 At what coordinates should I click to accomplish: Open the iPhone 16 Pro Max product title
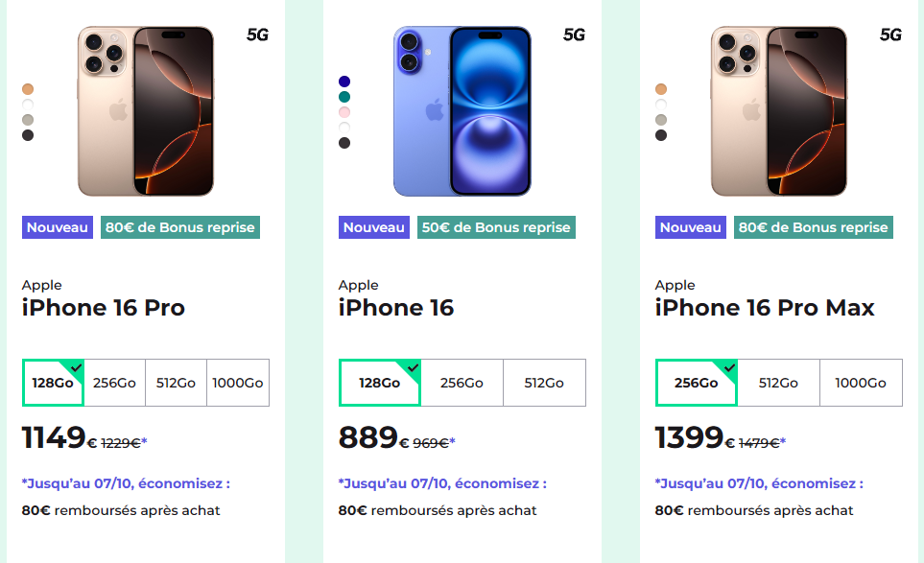pyautogui.click(x=765, y=308)
